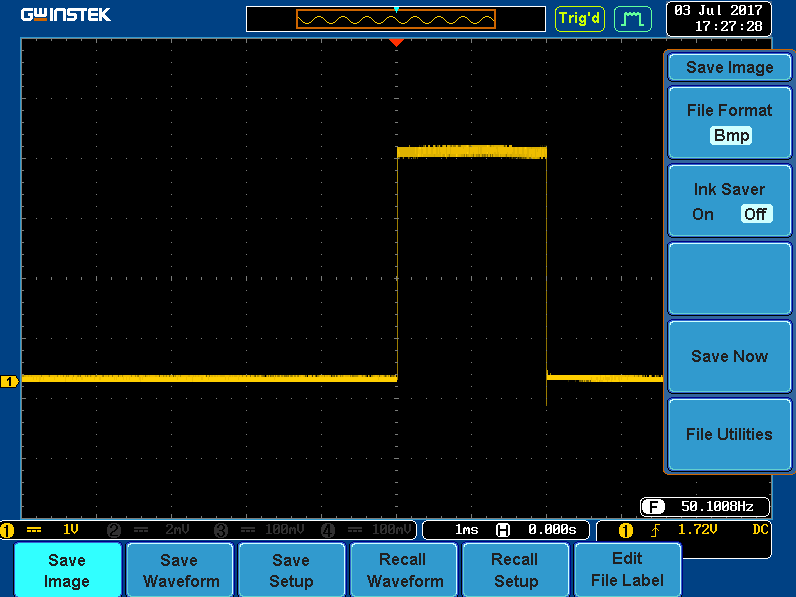Click the Save Image side panel header
796x597 pixels.
pos(729,68)
